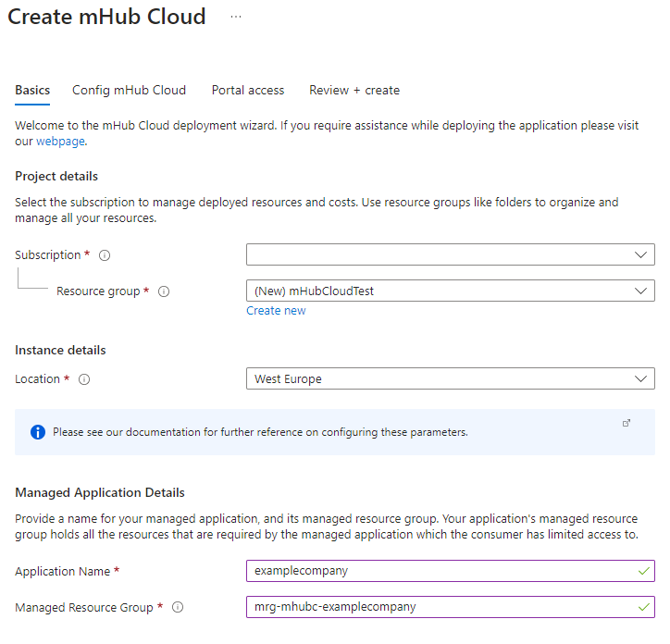This screenshot has width=670, height=644.
Task: Click the Managed Resource Group field label
Action: click(83, 607)
